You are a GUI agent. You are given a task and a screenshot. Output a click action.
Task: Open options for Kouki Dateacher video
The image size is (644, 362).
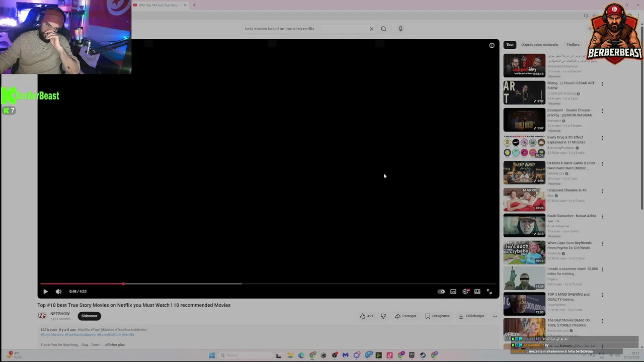(602, 217)
